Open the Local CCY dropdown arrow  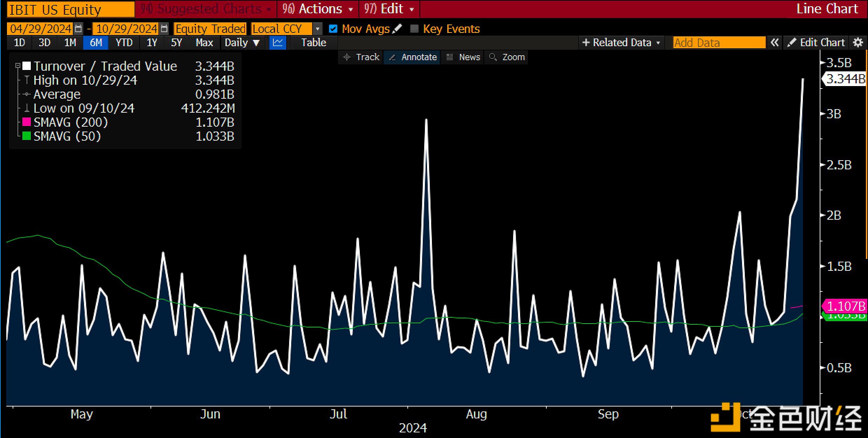pyautogui.click(x=317, y=29)
